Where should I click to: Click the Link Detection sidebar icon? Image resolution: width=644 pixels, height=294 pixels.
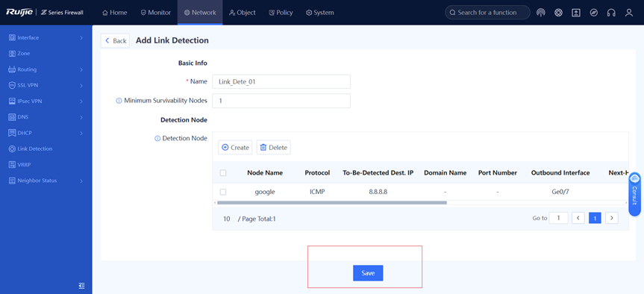[12, 148]
